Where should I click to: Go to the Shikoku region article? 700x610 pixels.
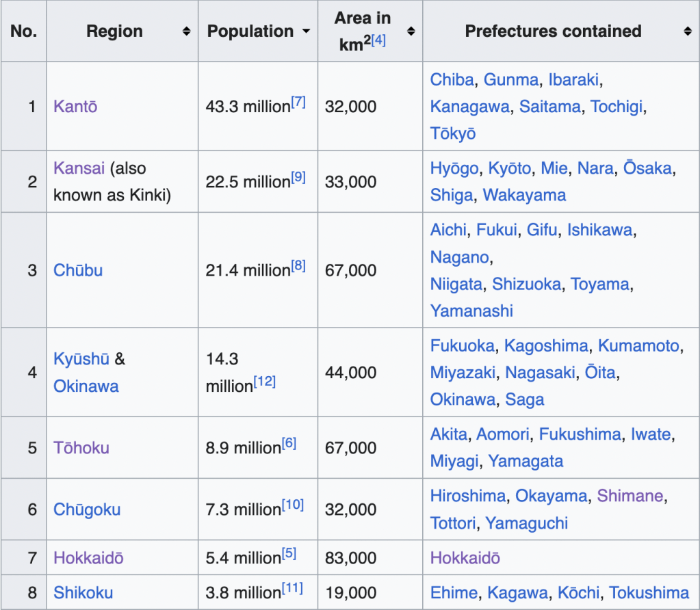83,593
